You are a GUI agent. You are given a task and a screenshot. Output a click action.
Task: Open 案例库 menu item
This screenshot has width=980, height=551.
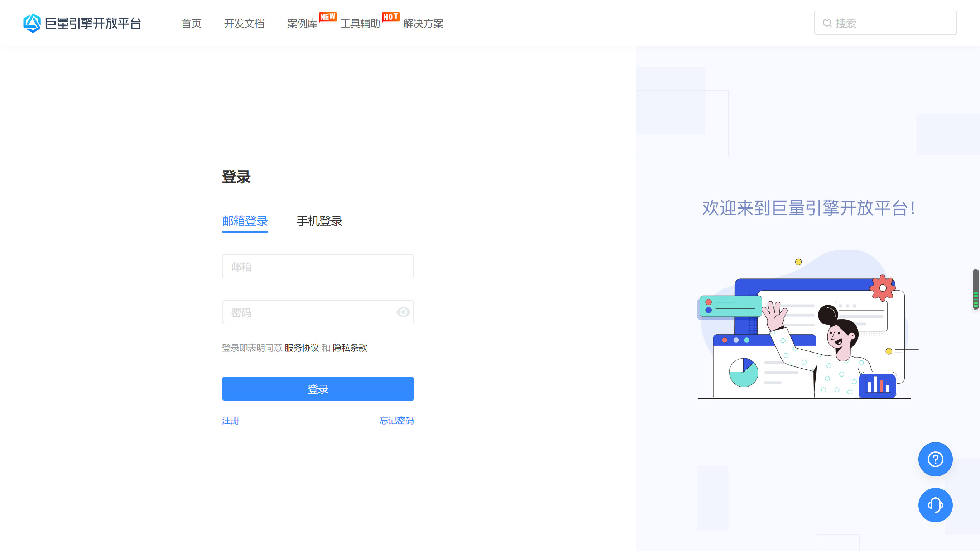tap(302, 24)
